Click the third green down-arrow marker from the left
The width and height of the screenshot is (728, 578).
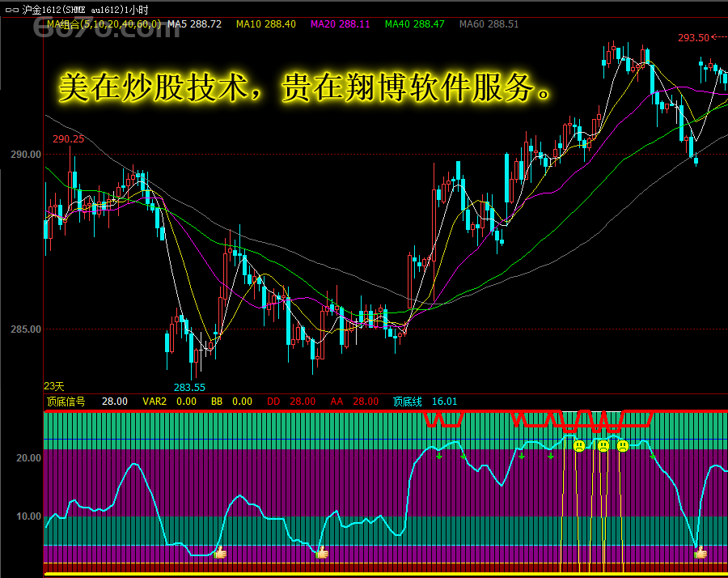pyautogui.click(x=522, y=457)
